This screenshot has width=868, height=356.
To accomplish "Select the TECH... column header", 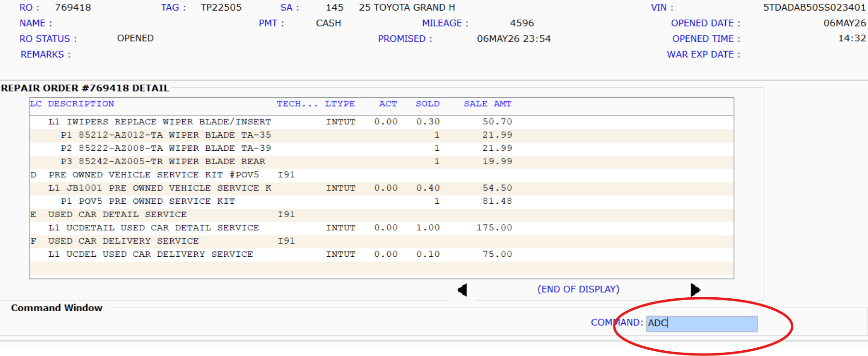I will click(x=297, y=104).
